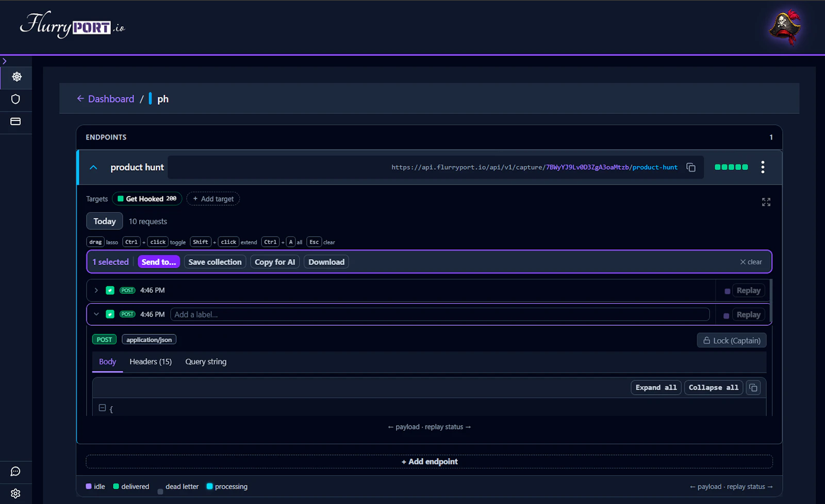825x504 pixels.
Task: Replay the second POST request
Action: [x=748, y=314]
